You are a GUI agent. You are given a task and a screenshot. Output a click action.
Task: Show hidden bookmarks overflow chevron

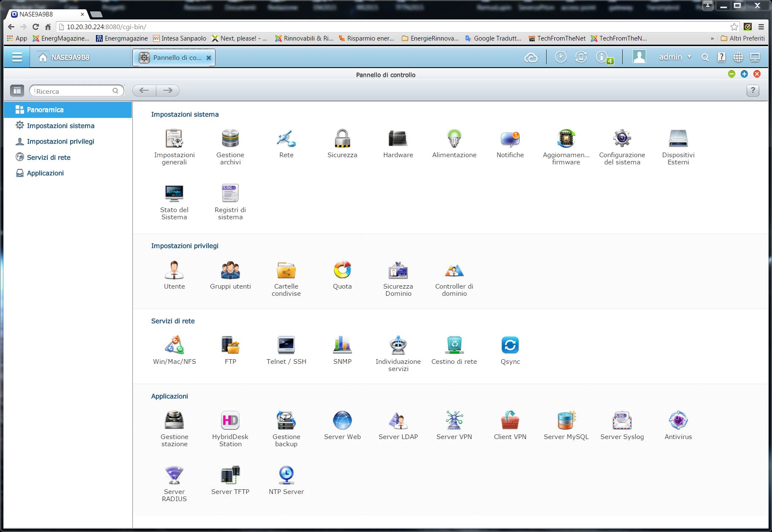click(712, 38)
